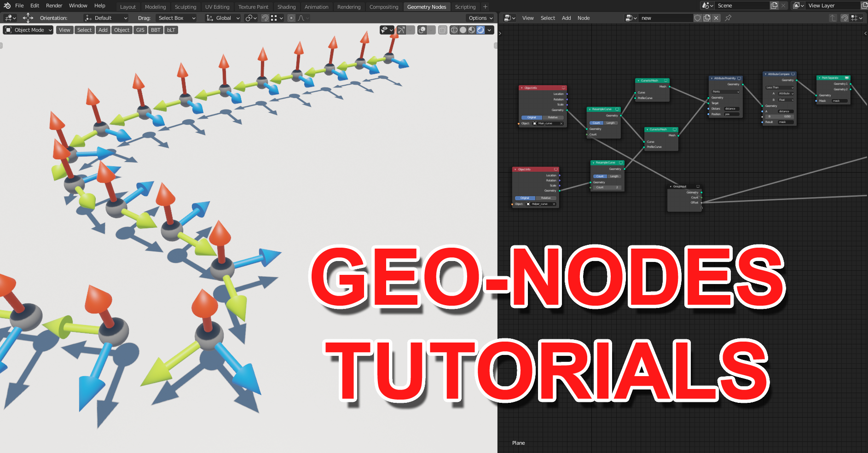Select the move tool crosshair icon
This screenshot has width=868, height=453.
point(28,18)
